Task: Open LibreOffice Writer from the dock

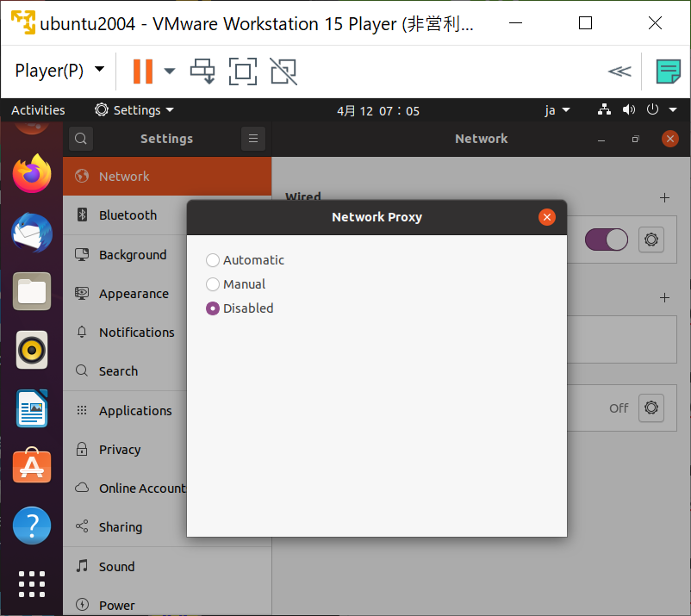Action: pos(32,409)
